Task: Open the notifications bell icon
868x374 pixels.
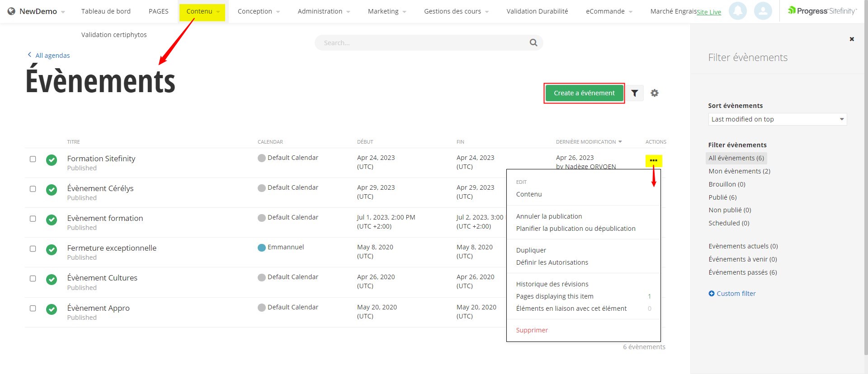Action: click(x=737, y=11)
